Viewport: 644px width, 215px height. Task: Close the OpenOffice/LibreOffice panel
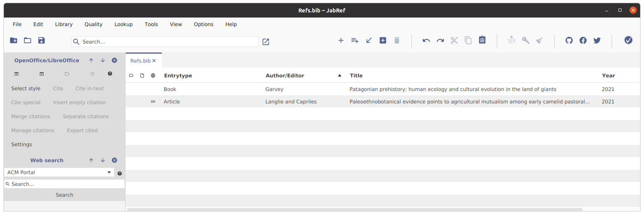[x=114, y=60]
